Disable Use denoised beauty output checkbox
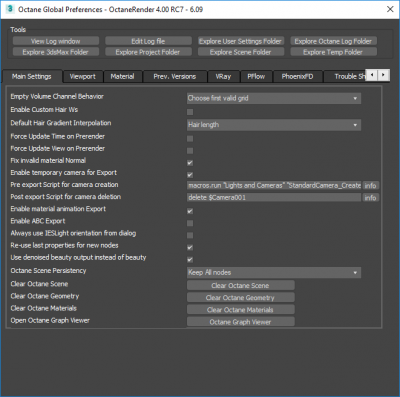This screenshot has height=397, width=400. coord(190,260)
